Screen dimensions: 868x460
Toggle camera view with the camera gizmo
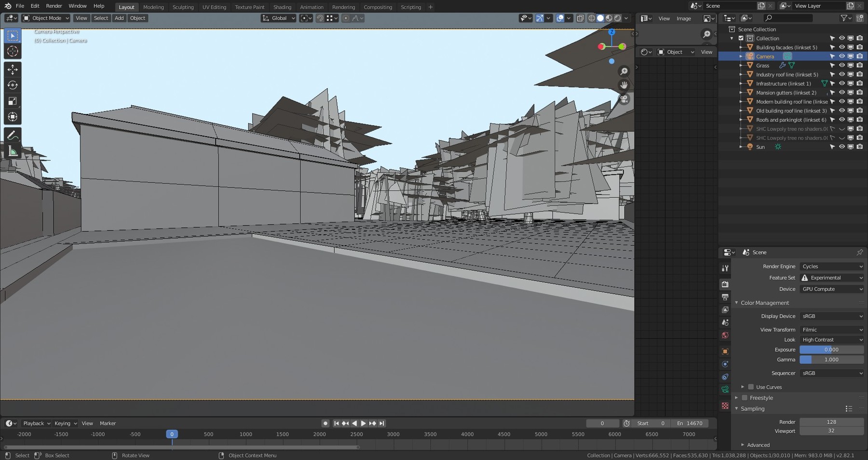[x=624, y=99]
